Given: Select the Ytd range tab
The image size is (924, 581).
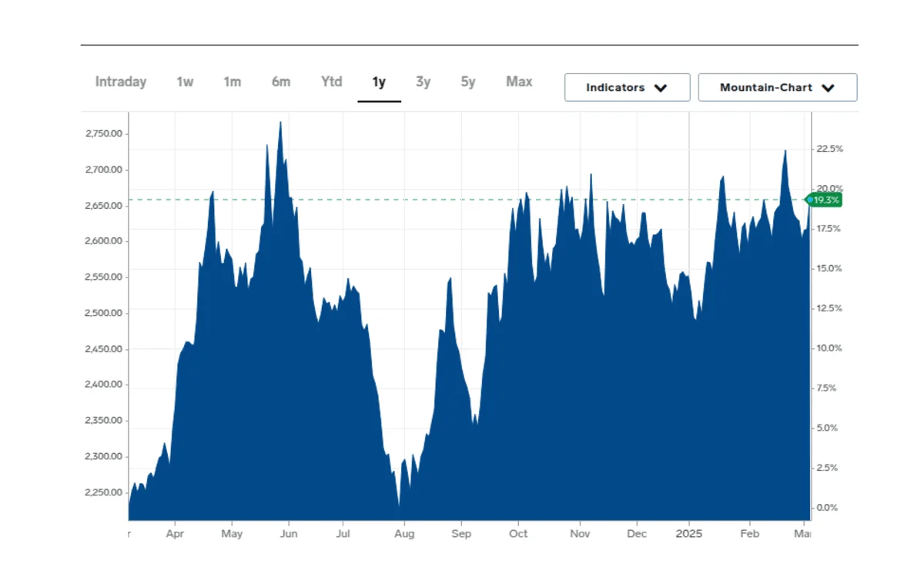Looking at the screenshot, I should pyautogui.click(x=331, y=82).
